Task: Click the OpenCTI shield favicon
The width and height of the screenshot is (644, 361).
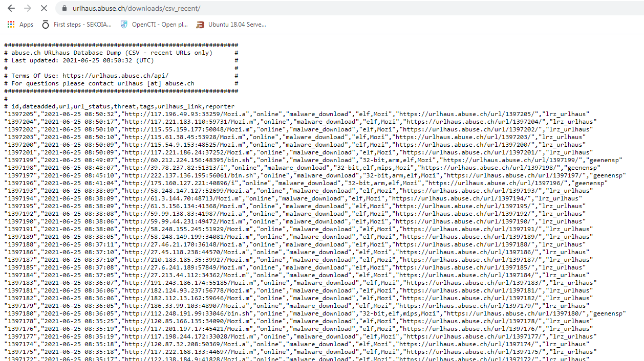Action: [x=123, y=24]
